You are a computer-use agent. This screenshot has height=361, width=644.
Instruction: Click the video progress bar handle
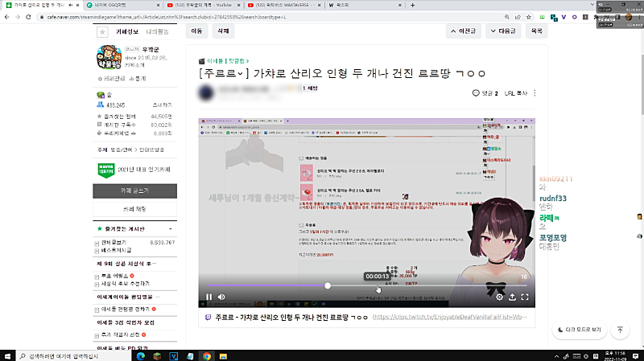[x=328, y=285]
